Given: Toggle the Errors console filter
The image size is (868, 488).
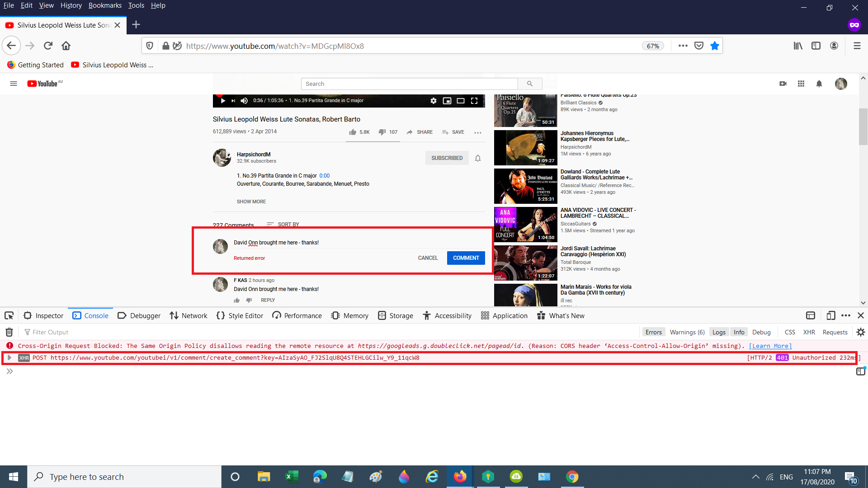Looking at the screenshot, I should pyautogui.click(x=653, y=332).
